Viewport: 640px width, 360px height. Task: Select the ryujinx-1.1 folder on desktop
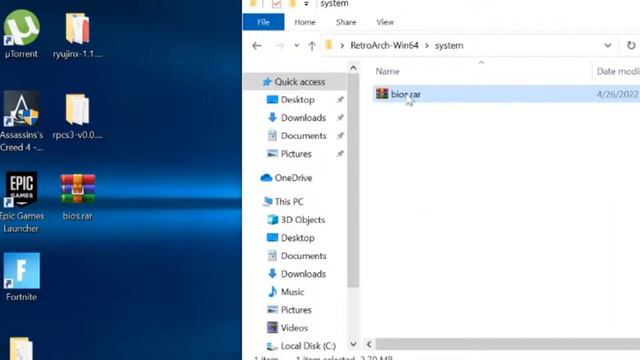(x=78, y=35)
